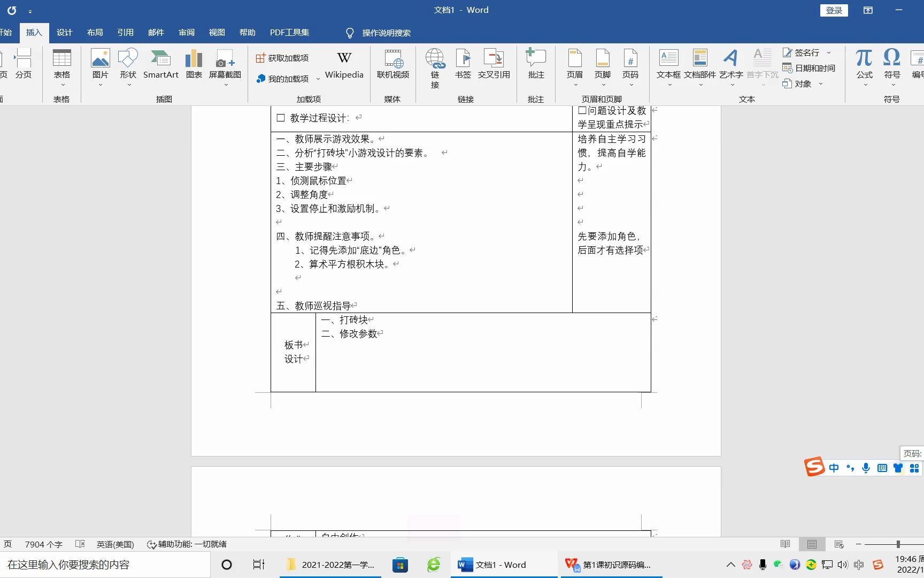The width and height of the screenshot is (924, 578).
Task: Switch to Read Mode in the status bar
Action: (x=785, y=544)
